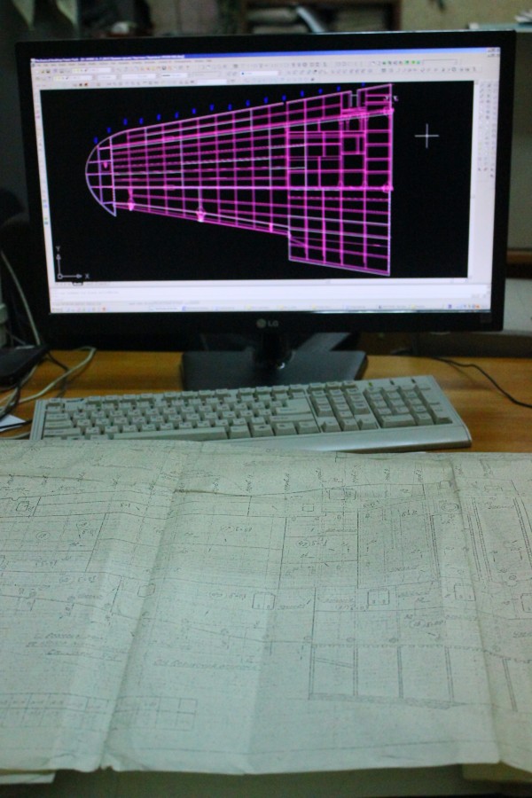This screenshot has width=532, height=798.
Task: Open the first menu in the menu bar
Action: coord(39,65)
